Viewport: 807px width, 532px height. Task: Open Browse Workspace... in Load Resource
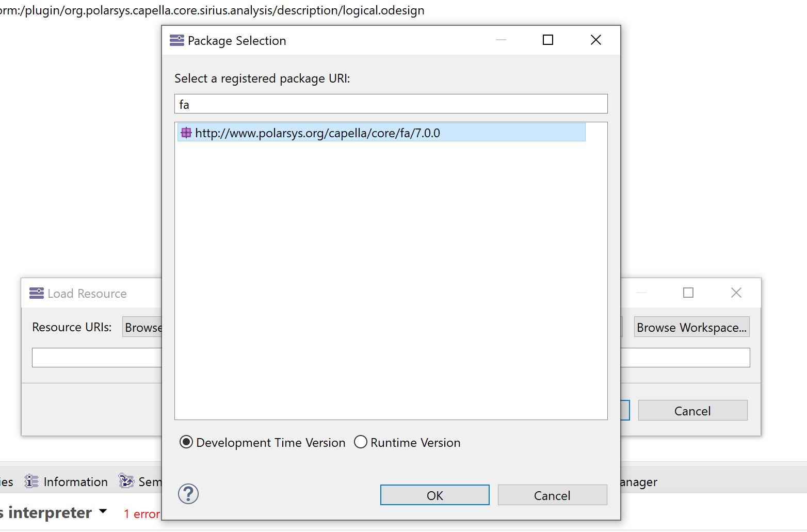(691, 327)
